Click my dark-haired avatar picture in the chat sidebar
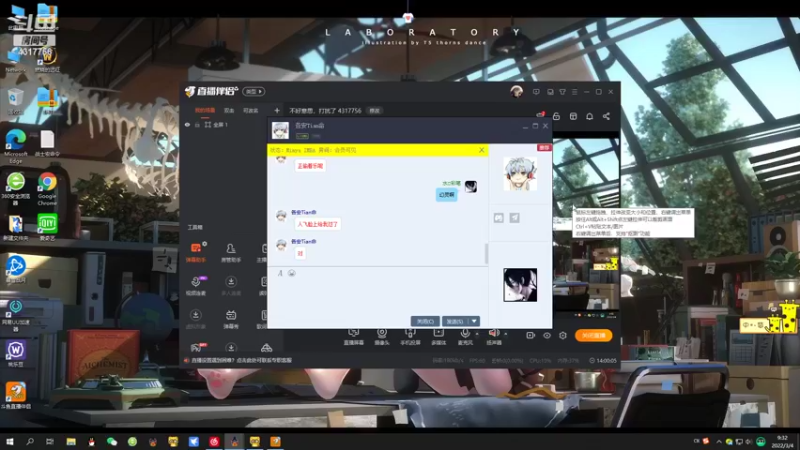This screenshot has height=450, width=800. pyautogui.click(x=520, y=285)
